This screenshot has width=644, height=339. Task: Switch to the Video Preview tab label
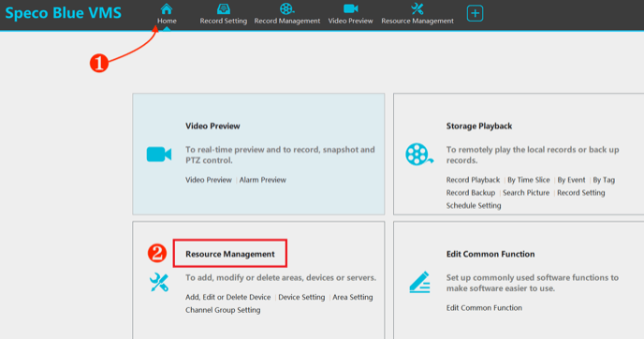[x=350, y=21]
